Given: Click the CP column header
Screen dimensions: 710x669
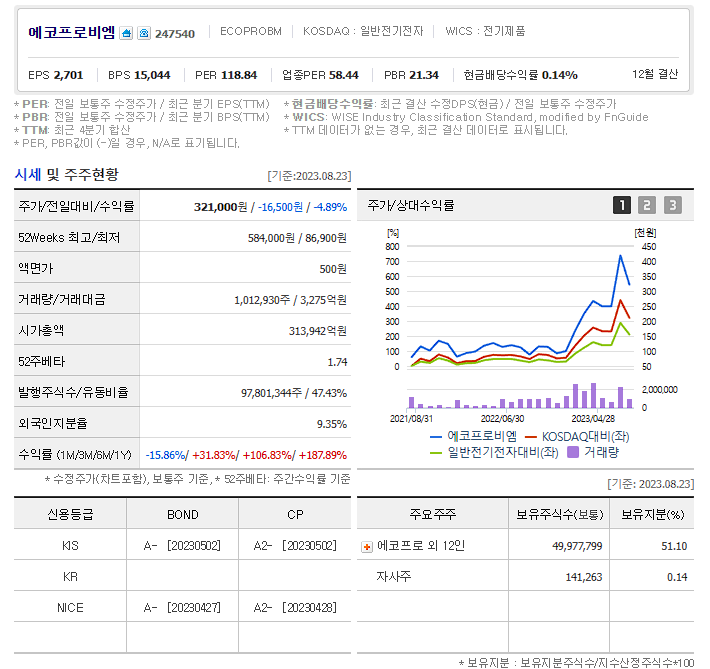Looking at the screenshot, I should point(295,515).
